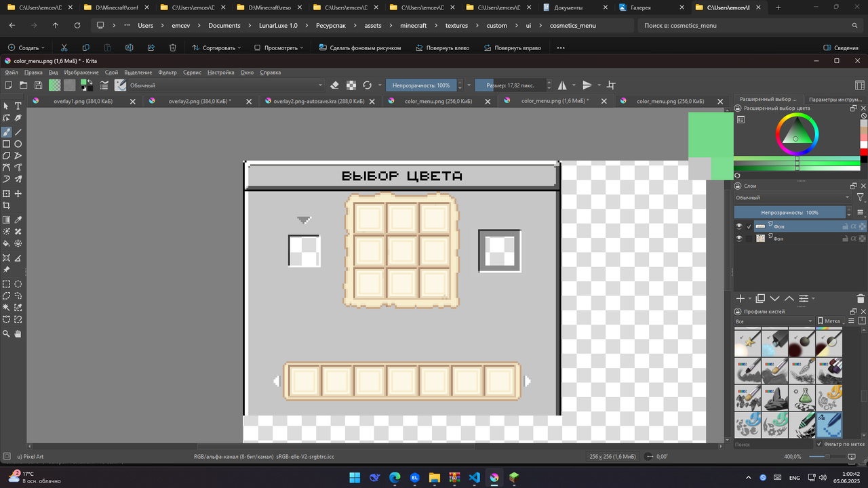The height and width of the screenshot is (488, 868).
Task: Select the Zoom magnifier tool
Action: click(7, 333)
